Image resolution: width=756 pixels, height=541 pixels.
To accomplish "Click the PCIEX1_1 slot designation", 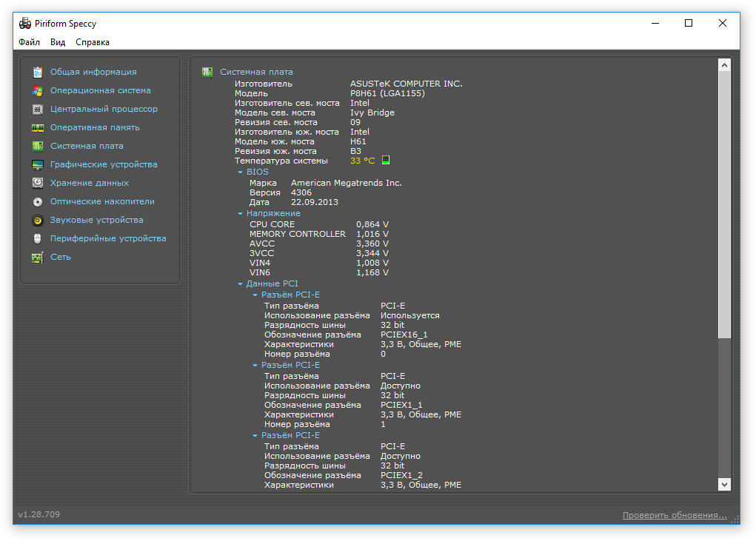I will click(401, 405).
